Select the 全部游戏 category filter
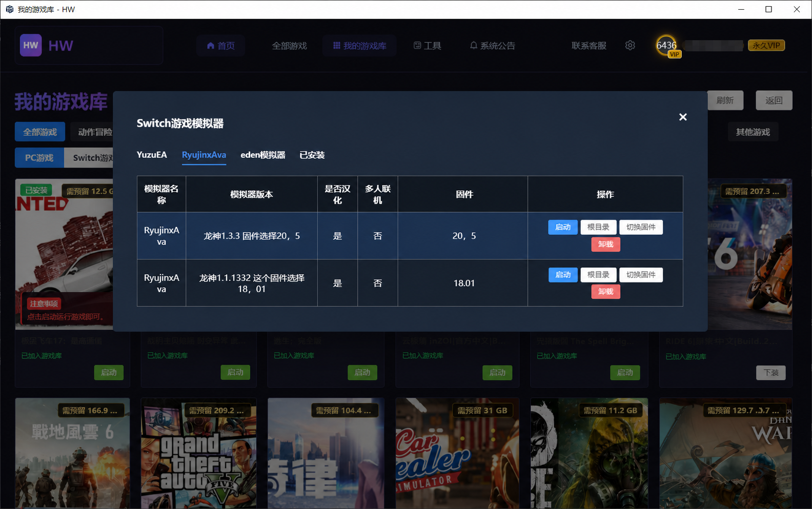This screenshot has width=812, height=509. click(40, 132)
